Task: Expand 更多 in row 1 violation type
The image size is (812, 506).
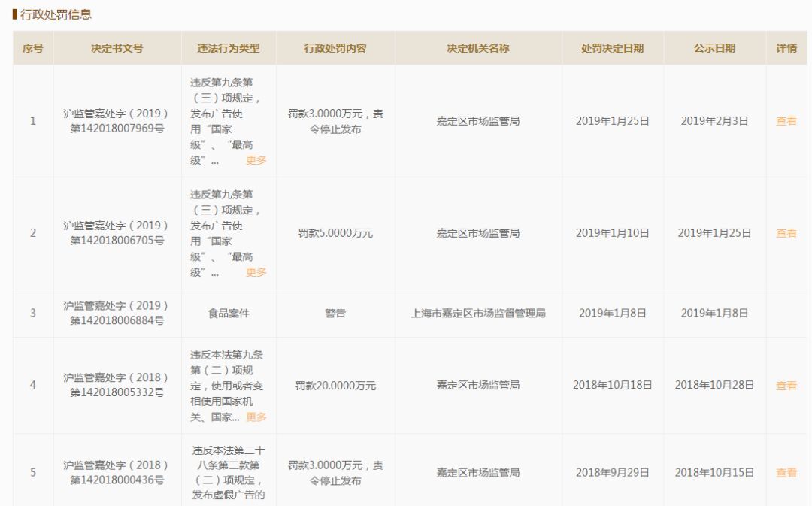Action: coord(256,160)
